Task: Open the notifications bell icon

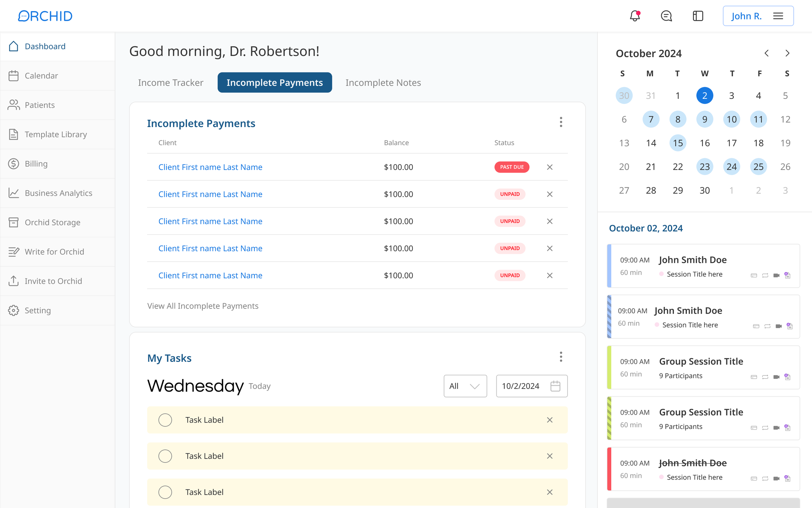Action: tap(634, 16)
